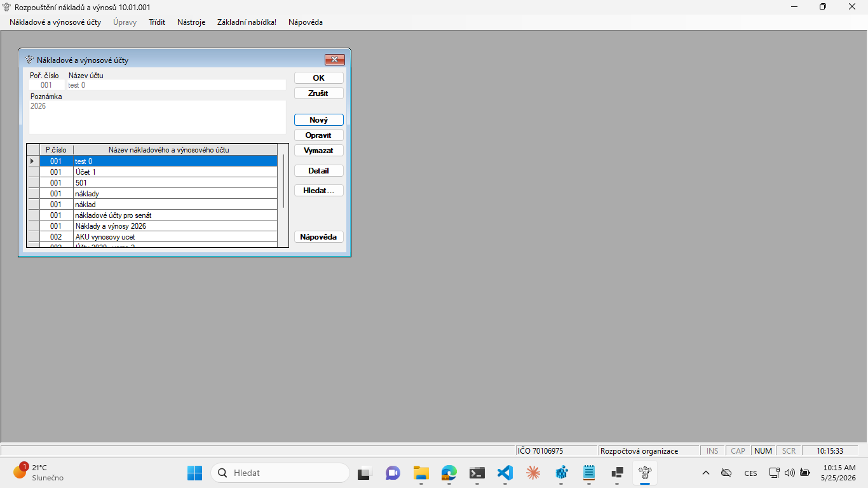Select the row named "náklad"
The image size is (868, 488).
point(153,205)
